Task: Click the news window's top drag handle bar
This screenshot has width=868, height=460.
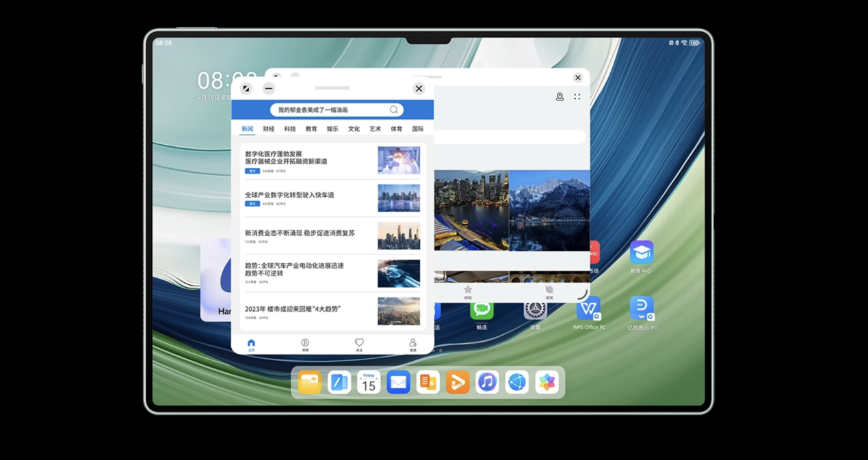Action: (x=332, y=88)
